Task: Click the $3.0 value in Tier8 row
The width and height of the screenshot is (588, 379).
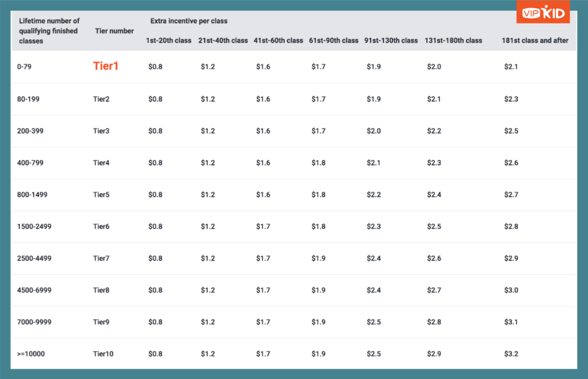Action: coord(511,290)
